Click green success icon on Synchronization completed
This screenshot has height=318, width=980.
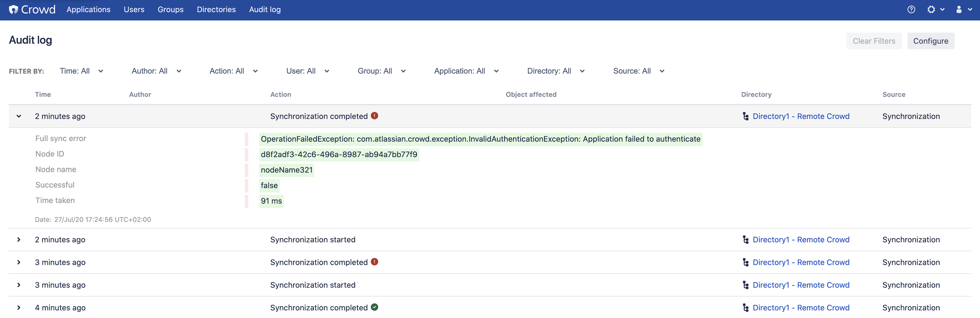(x=374, y=307)
